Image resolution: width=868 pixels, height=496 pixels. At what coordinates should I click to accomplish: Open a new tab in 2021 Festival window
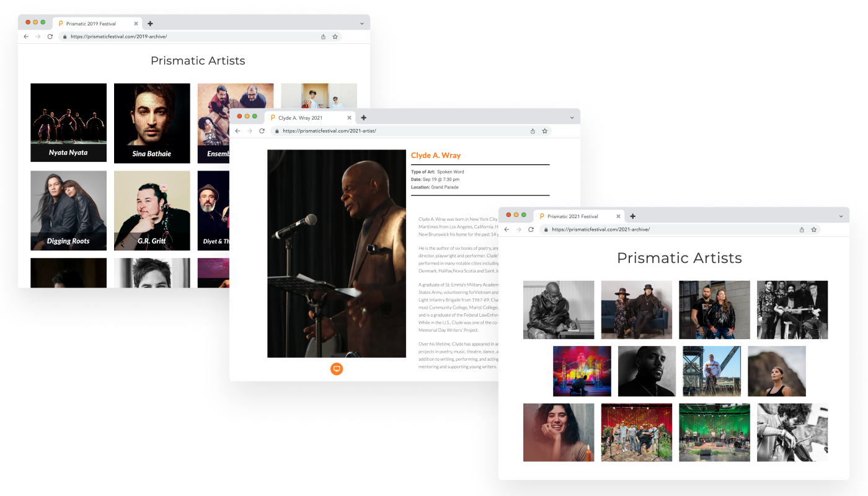pyautogui.click(x=632, y=216)
